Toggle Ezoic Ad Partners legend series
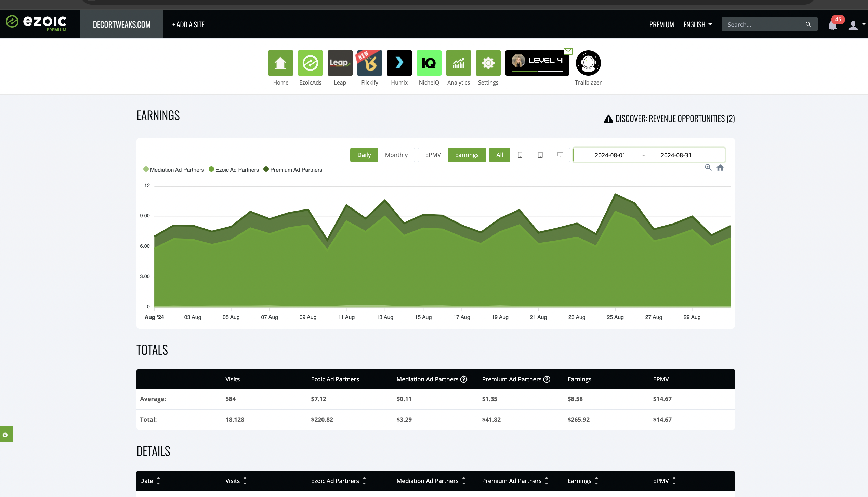This screenshot has width=868, height=497. click(234, 170)
